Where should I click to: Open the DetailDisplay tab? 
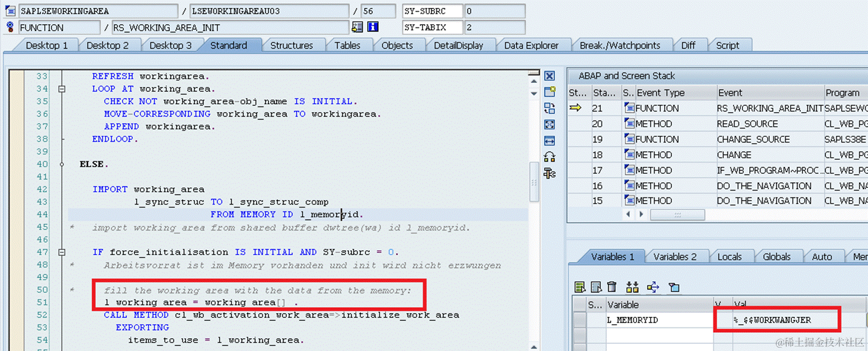[458, 45]
